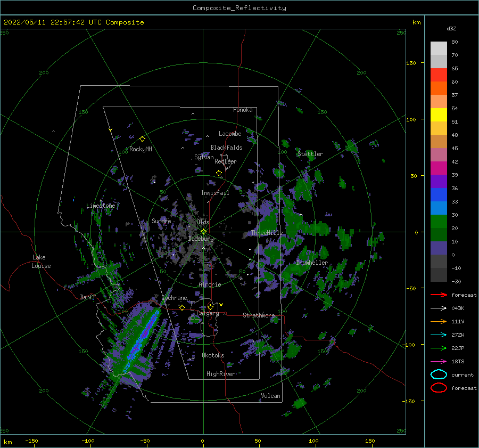Click the 150 right axis km label
Screen dimensions: 479x448
pyautogui.click(x=411, y=63)
